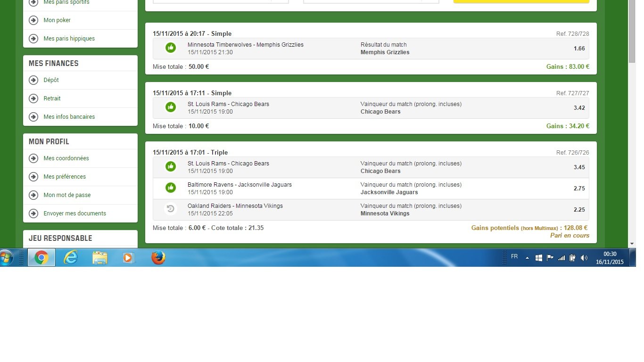This screenshot has height=362, width=644.
Task: Click the FR language indicator
Action: pos(514,256)
